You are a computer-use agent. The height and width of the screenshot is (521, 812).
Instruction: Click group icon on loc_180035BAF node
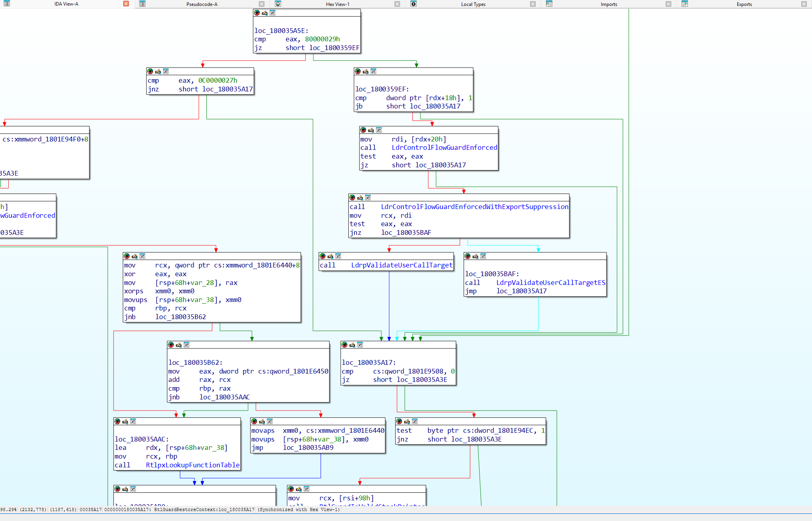[483, 256]
